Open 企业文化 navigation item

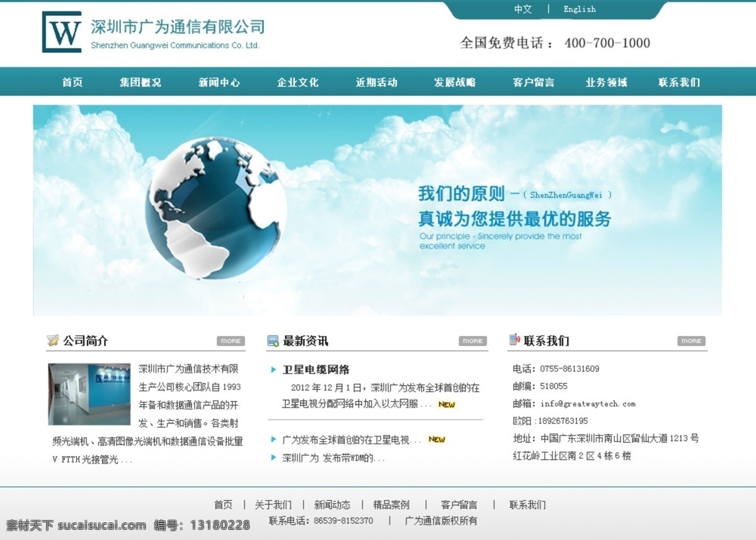point(298,82)
